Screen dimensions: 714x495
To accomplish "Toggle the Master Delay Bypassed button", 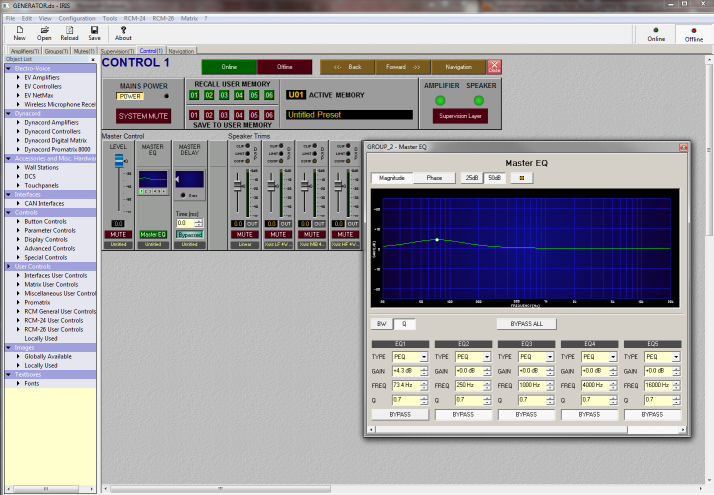I will 190,235.
